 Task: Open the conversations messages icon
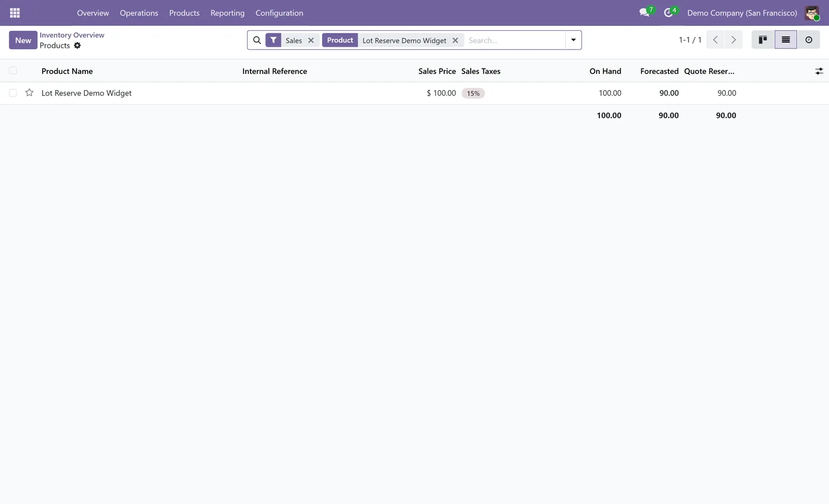(x=644, y=12)
